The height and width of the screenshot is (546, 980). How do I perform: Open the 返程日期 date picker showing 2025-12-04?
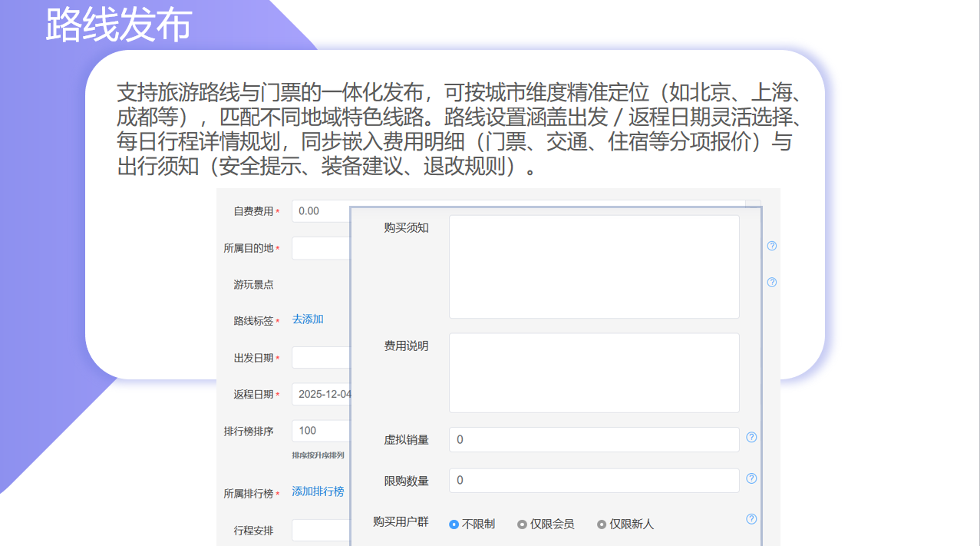pos(321,394)
